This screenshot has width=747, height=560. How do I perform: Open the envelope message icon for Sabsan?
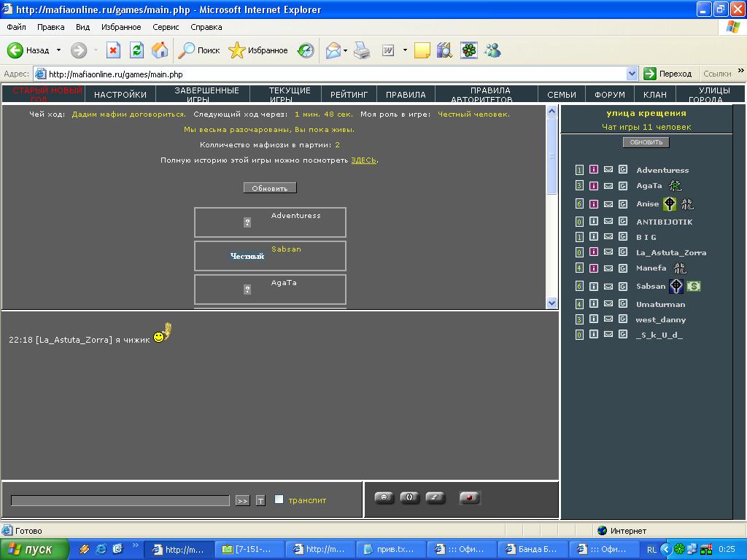608,287
